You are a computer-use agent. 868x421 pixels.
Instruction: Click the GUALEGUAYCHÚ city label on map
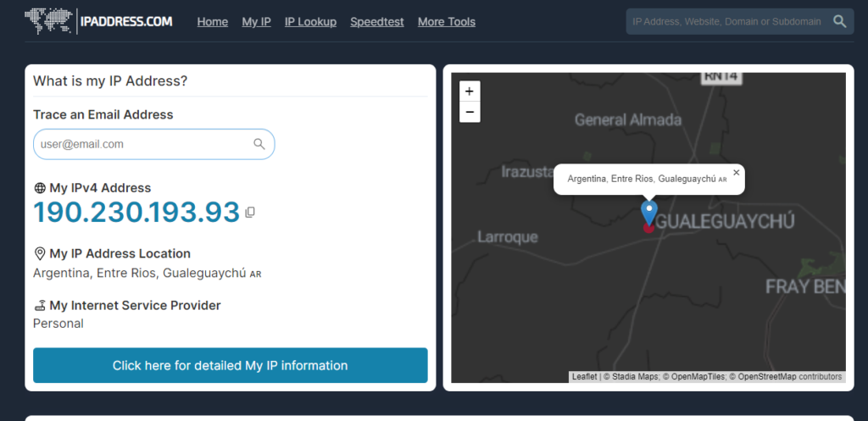click(725, 221)
